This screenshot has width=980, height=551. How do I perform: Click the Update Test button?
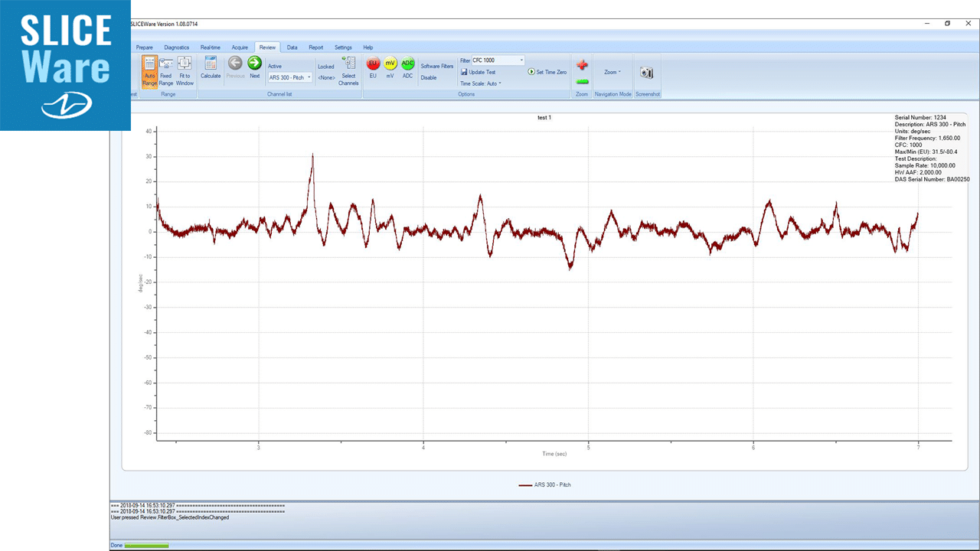(479, 72)
